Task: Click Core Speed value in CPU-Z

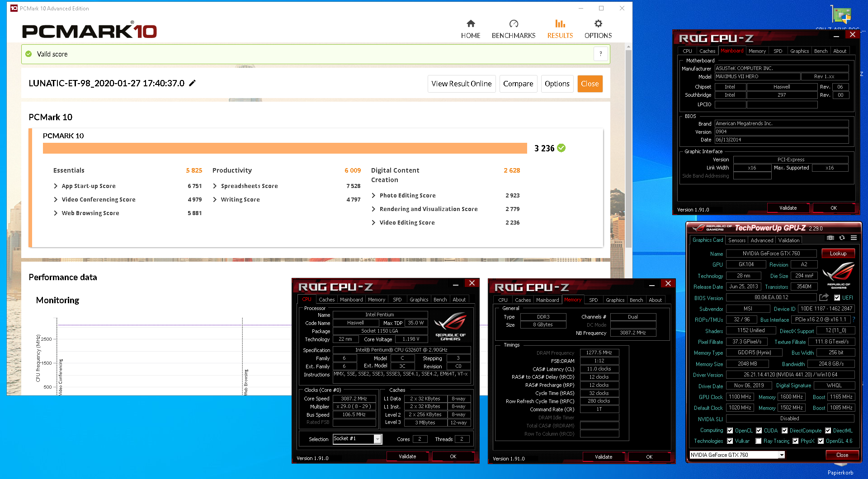Action: [354, 399]
